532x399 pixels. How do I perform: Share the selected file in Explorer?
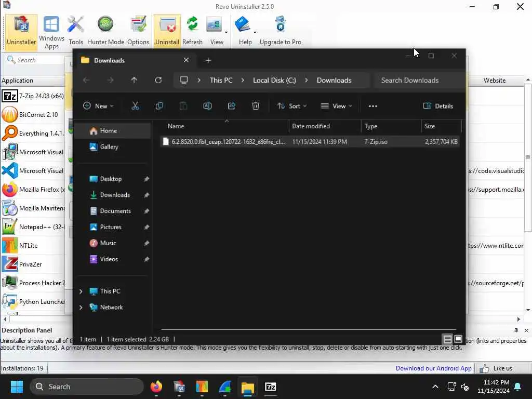click(231, 106)
